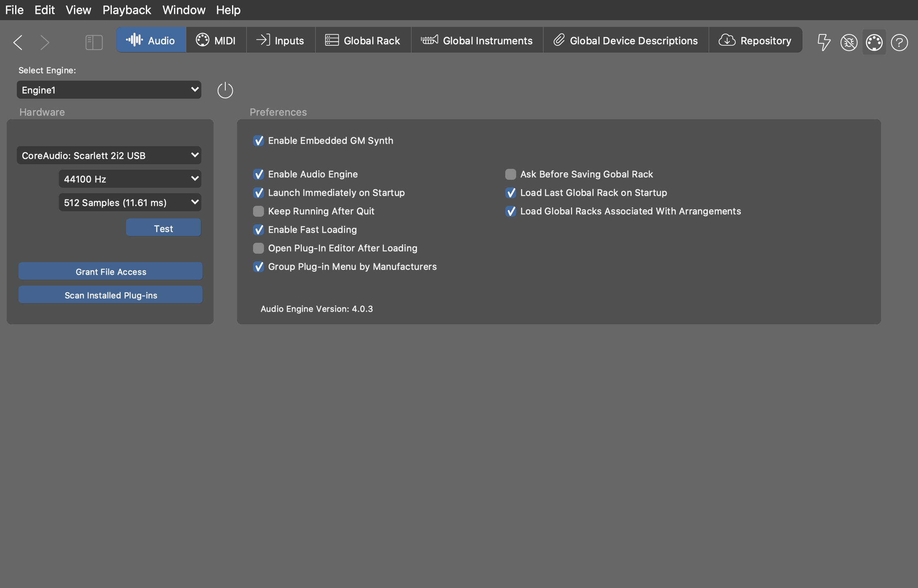The image size is (918, 588).
Task: Open the Repository tab
Action: tap(755, 40)
